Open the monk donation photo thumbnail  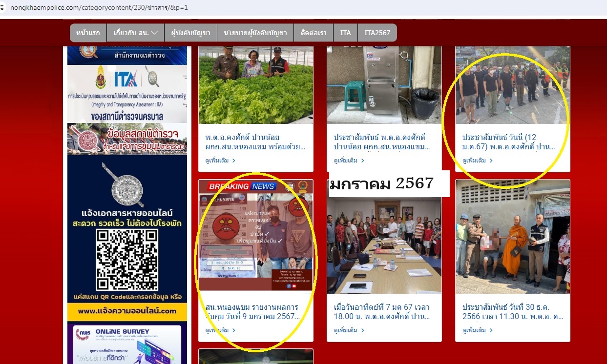tap(512, 237)
